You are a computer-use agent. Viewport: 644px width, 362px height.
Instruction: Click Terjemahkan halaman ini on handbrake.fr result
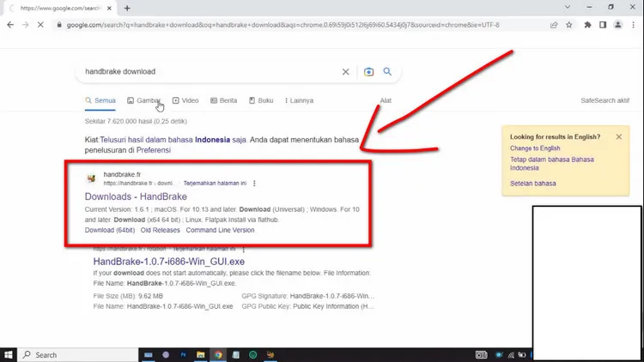[x=215, y=184]
